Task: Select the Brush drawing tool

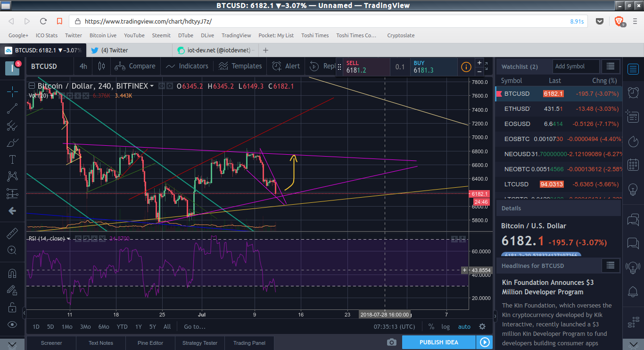Action: [12, 142]
